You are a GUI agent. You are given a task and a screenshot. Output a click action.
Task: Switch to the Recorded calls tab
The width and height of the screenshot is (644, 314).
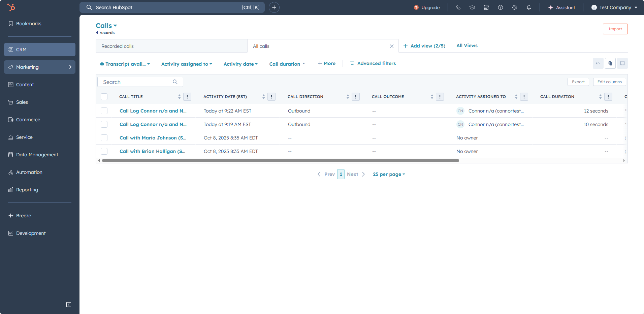pyautogui.click(x=171, y=46)
